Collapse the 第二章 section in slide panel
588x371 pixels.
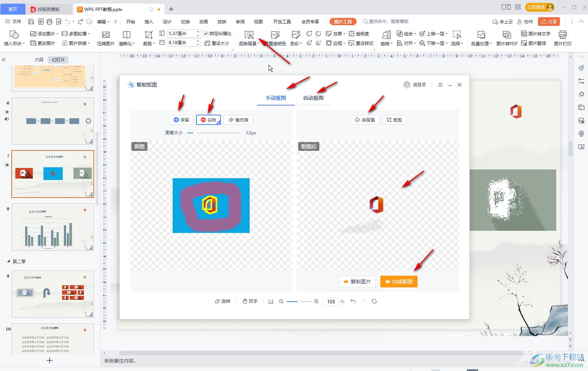pos(9,261)
